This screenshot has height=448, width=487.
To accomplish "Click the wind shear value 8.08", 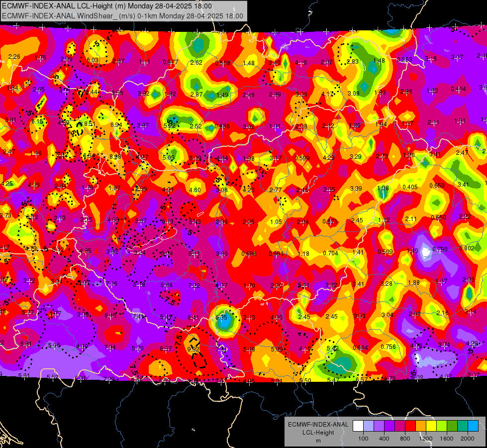I will pyautogui.click(x=115, y=157).
